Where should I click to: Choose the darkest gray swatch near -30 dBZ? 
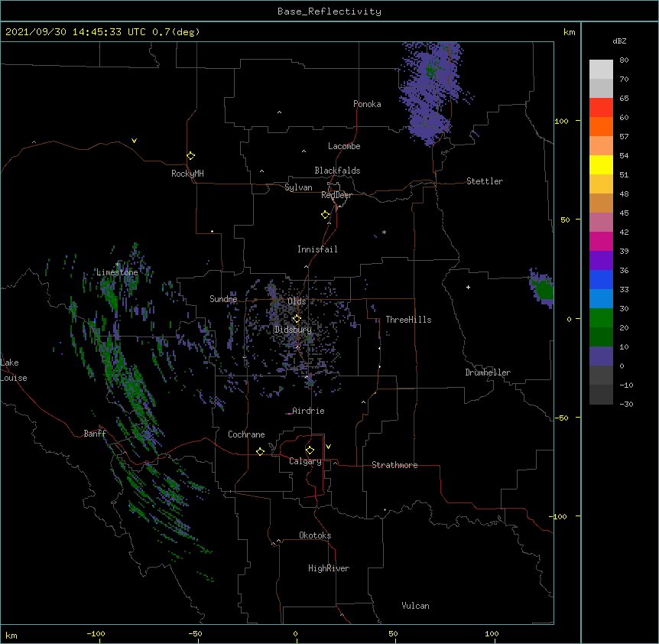[x=601, y=395]
